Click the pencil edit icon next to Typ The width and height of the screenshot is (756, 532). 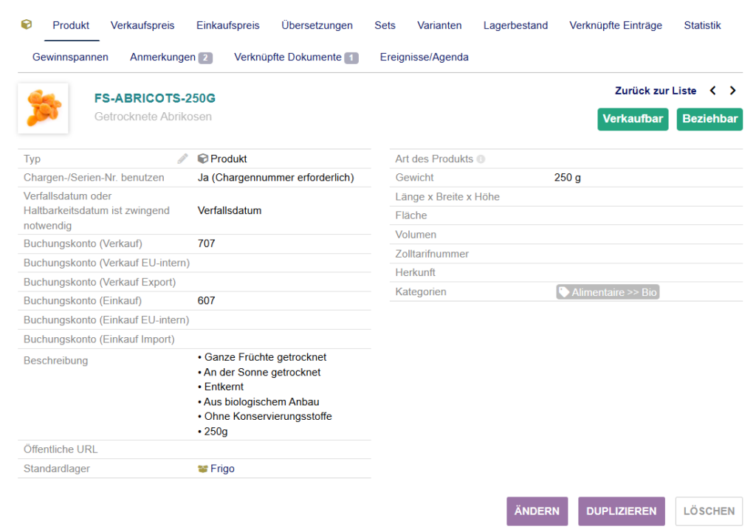pos(182,159)
